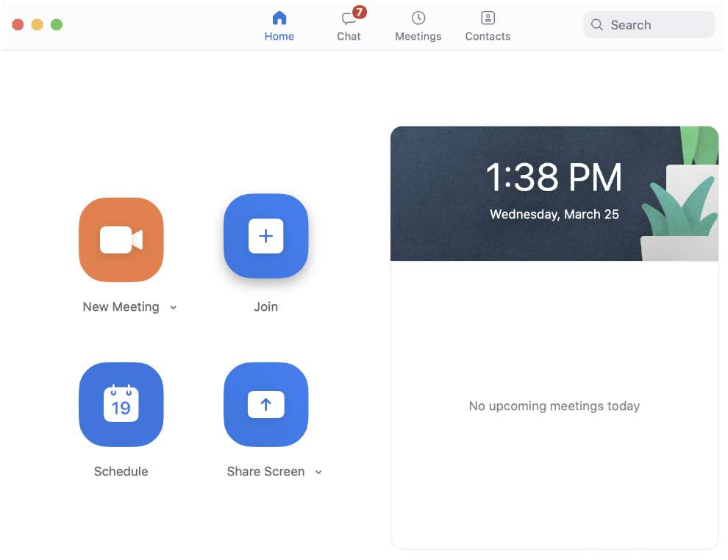The image size is (728, 560).
Task: Click the New Meeting text label
Action: point(121,306)
